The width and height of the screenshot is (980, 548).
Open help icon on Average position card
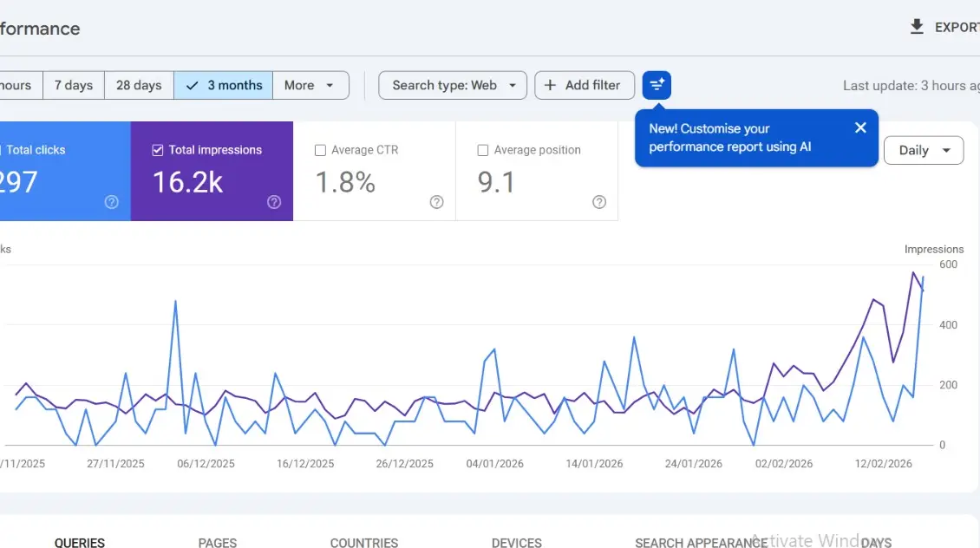598,202
